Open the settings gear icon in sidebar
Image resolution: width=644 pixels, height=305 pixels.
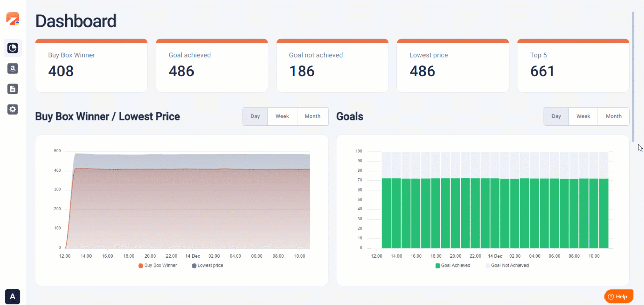click(13, 109)
